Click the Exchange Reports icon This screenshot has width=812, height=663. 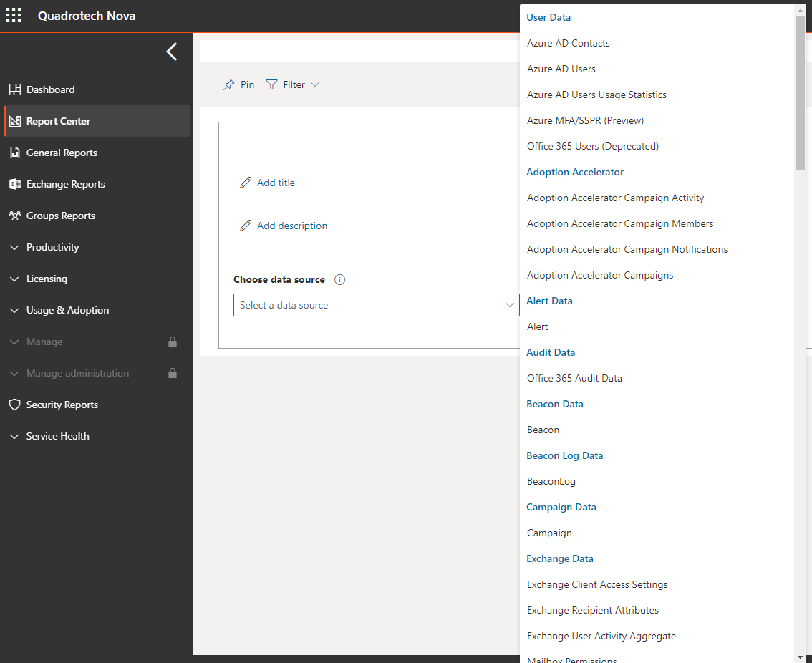15,184
